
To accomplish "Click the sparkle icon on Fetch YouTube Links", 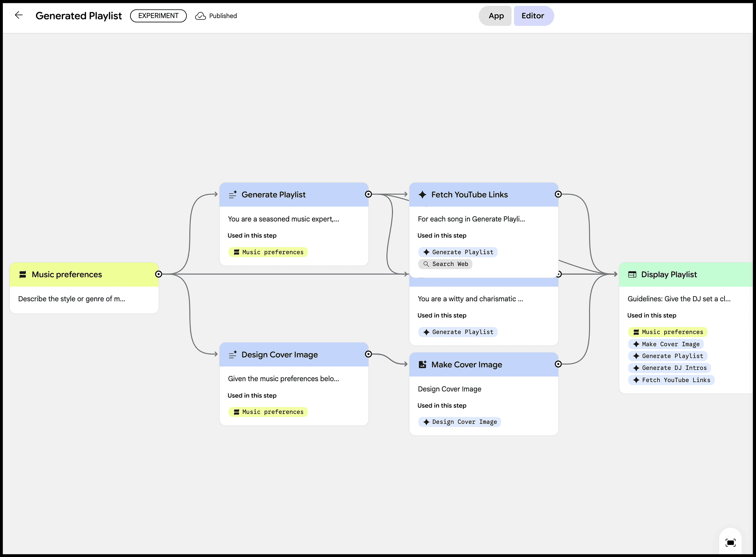I will (422, 195).
